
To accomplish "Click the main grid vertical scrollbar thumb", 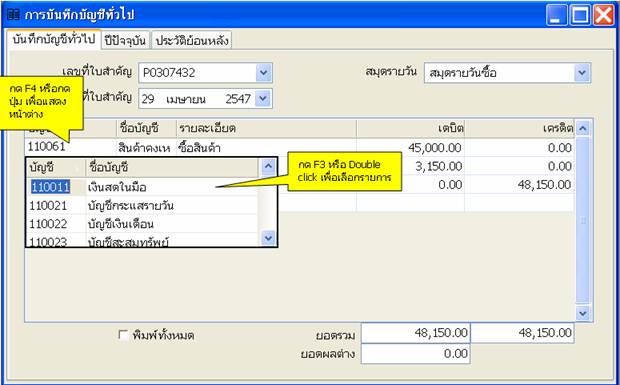I will coord(583,221).
